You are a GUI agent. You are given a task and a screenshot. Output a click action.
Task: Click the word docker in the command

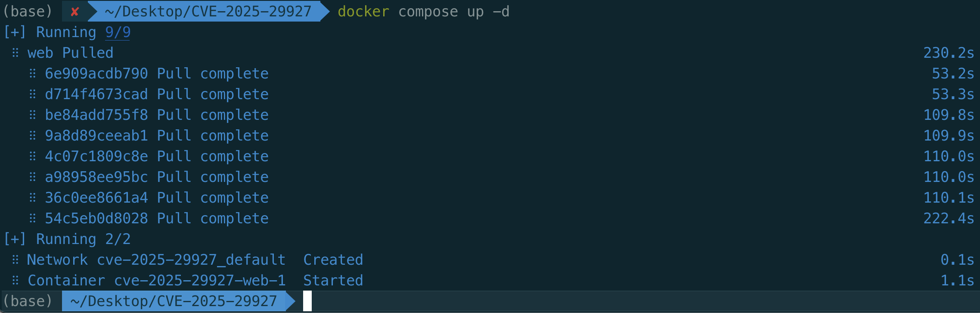click(363, 12)
